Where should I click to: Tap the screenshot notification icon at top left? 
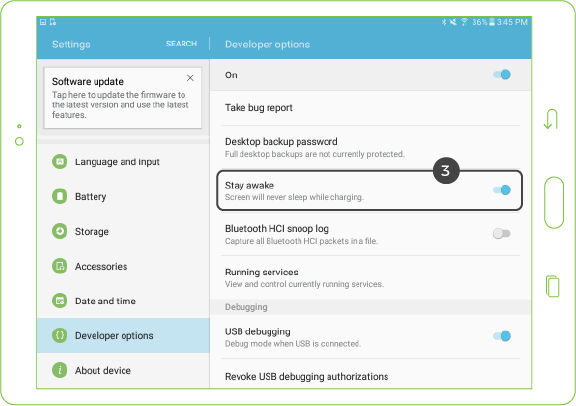(43, 22)
